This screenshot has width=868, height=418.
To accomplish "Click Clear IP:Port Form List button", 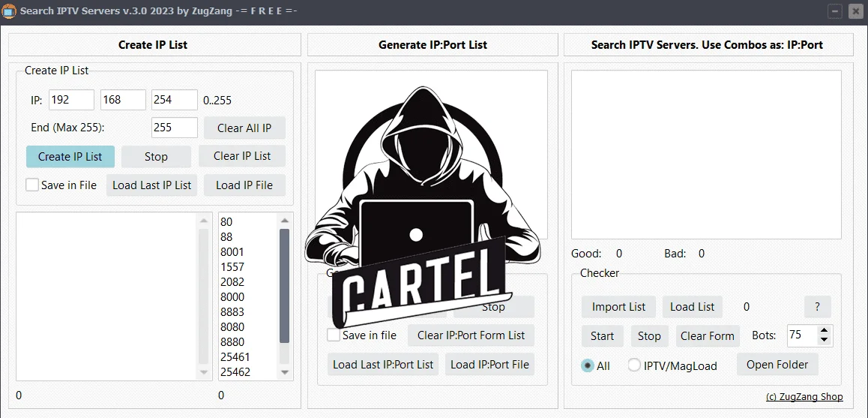I will pyautogui.click(x=471, y=335).
